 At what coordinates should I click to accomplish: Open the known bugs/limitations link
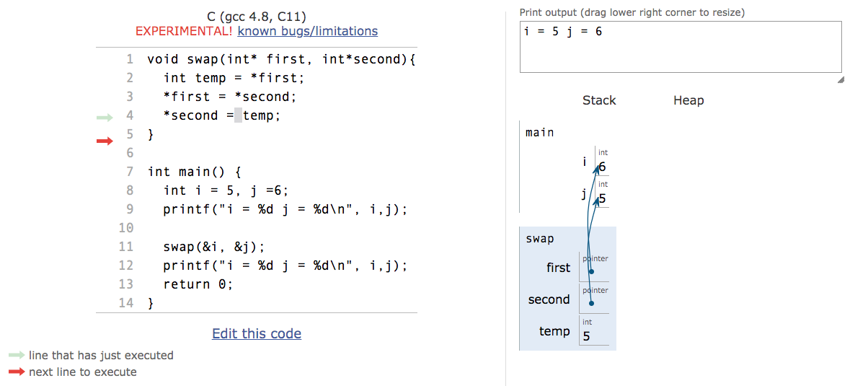click(308, 31)
